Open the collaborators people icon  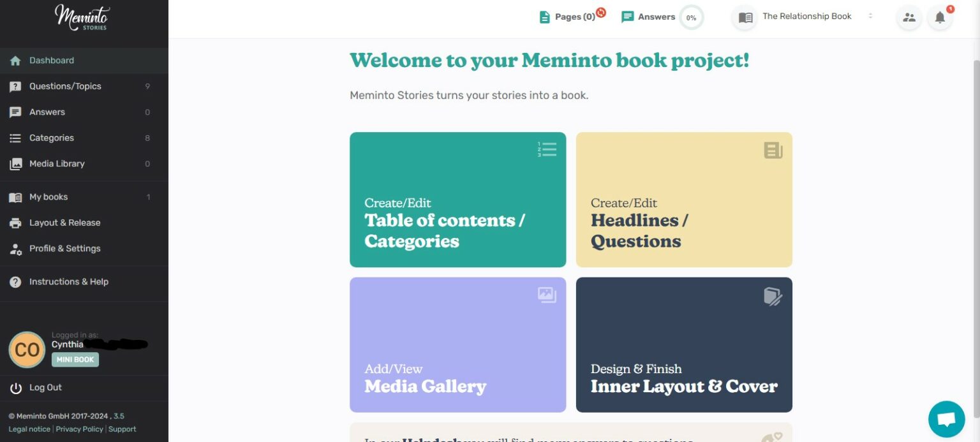tap(909, 18)
